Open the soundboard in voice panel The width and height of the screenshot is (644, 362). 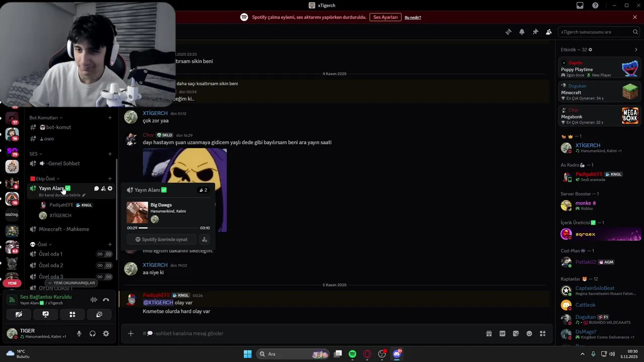tap(99, 314)
